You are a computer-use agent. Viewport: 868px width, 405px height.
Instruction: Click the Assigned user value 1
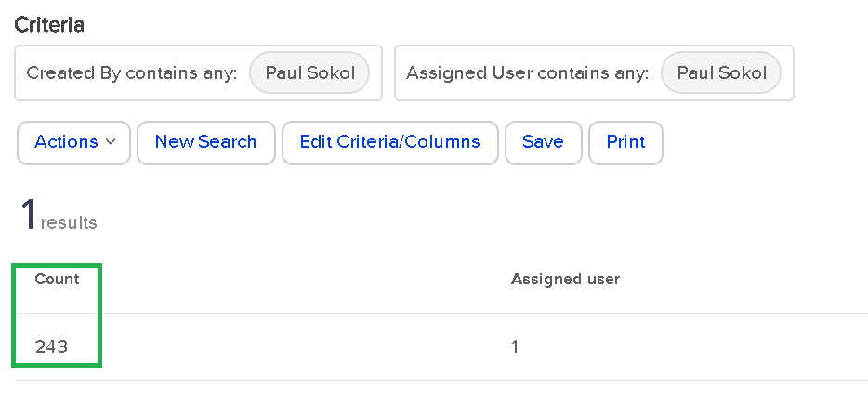(x=515, y=346)
